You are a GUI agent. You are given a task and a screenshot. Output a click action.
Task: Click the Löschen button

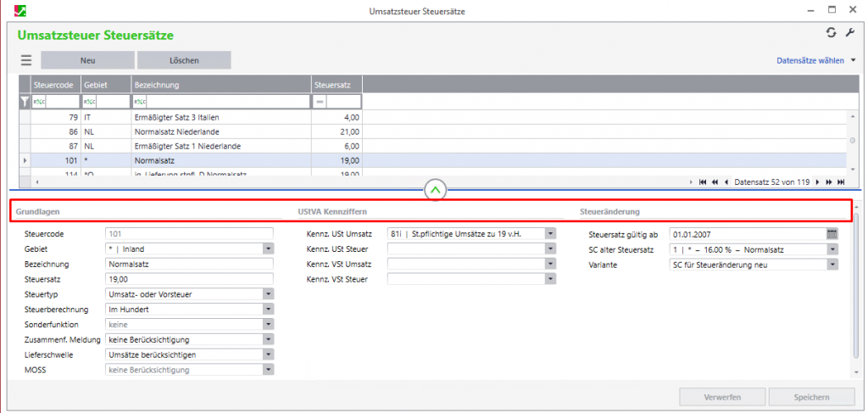(x=184, y=60)
